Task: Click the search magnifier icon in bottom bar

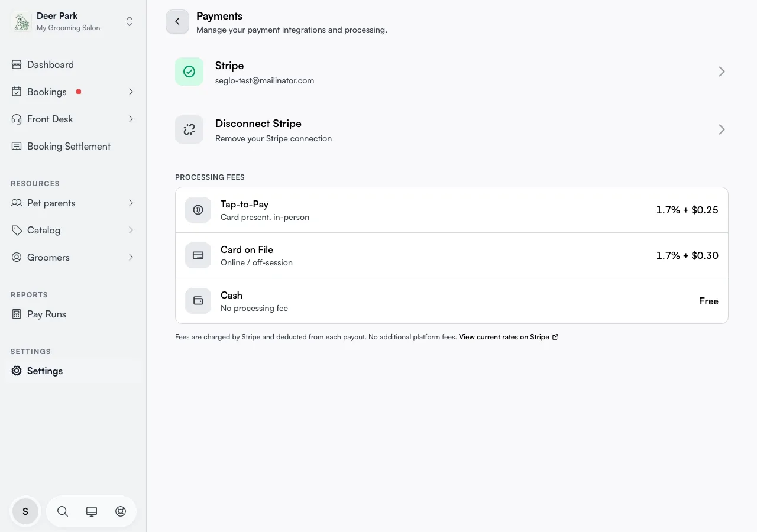Action: pos(63,511)
